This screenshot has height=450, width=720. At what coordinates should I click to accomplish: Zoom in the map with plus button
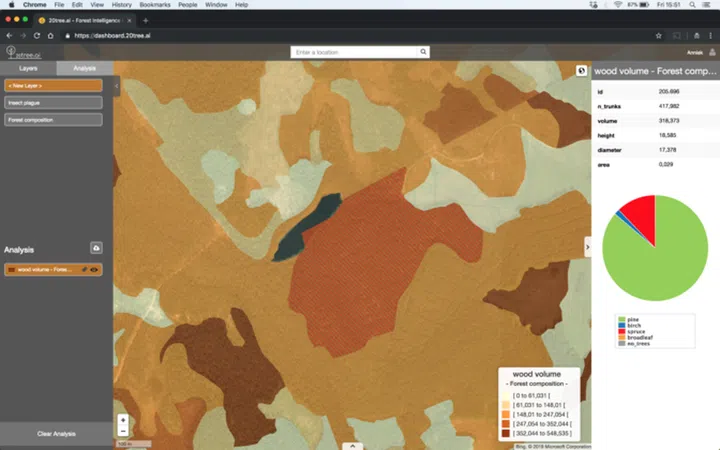123,420
